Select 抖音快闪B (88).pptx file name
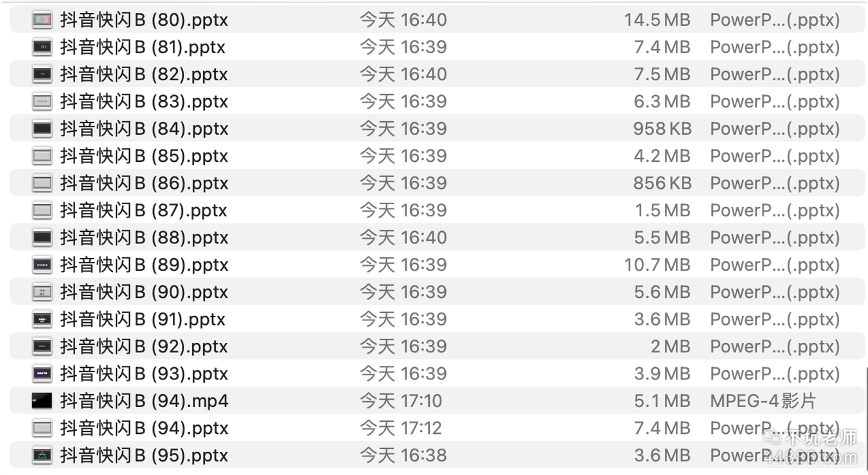This screenshot has height=475, width=868. click(144, 237)
